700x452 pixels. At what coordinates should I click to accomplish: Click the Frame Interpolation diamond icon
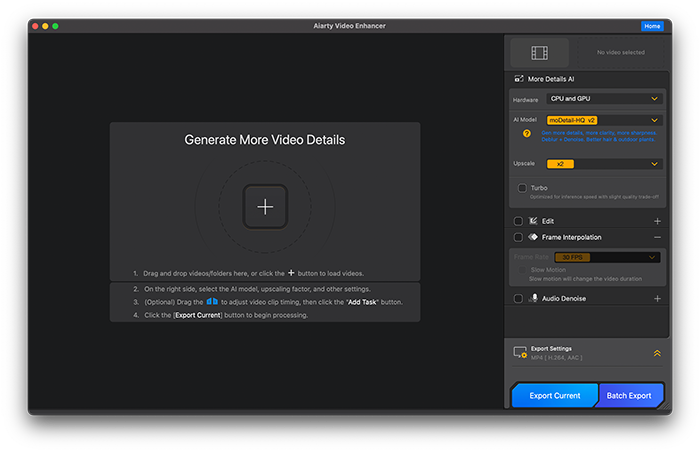(x=533, y=237)
